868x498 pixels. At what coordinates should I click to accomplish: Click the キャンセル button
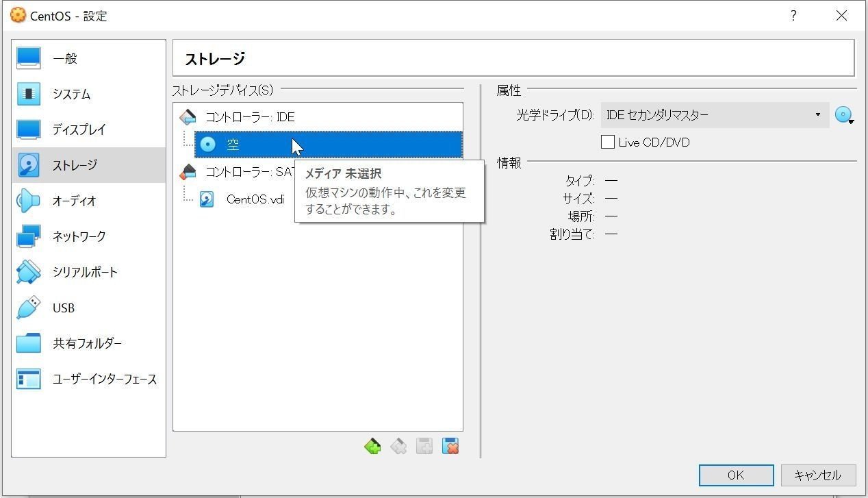[x=817, y=475]
